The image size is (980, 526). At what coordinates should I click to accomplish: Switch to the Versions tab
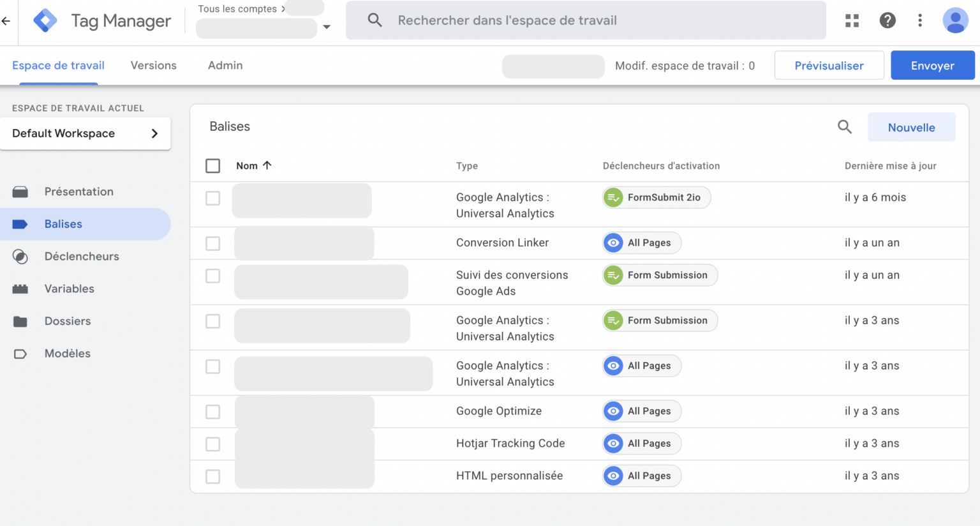point(153,65)
